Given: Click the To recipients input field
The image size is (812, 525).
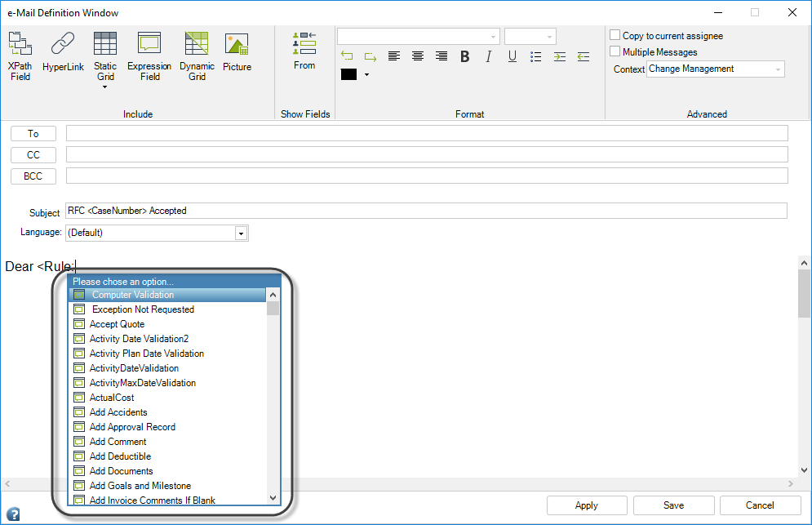Looking at the screenshot, I should [427, 133].
